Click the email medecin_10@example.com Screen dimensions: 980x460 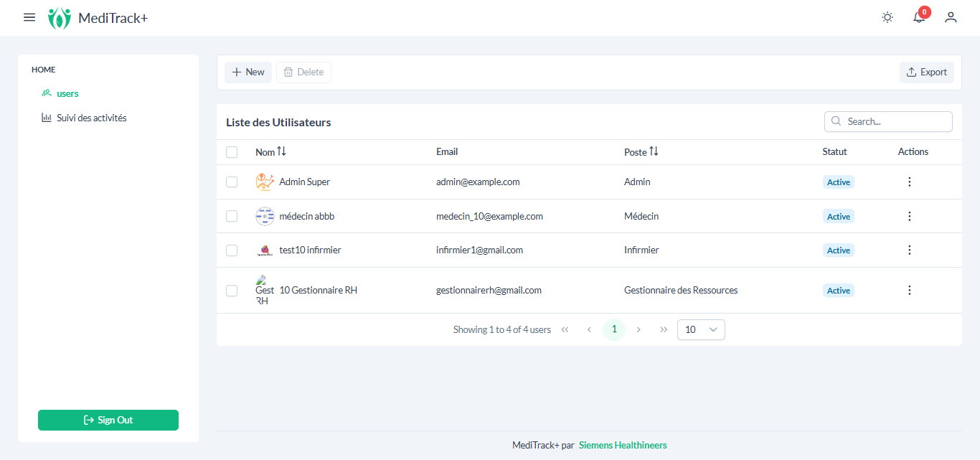point(489,216)
